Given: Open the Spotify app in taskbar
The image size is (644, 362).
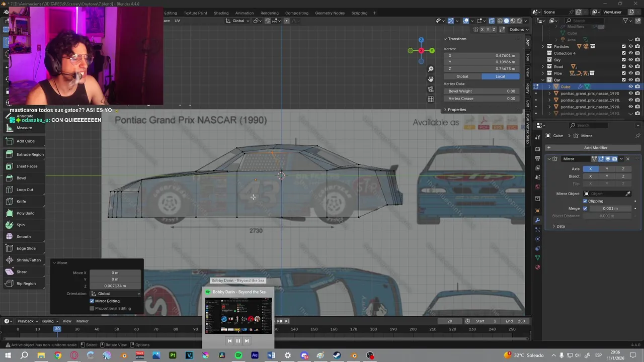Looking at the screenshot, I should tap(238, 355).
